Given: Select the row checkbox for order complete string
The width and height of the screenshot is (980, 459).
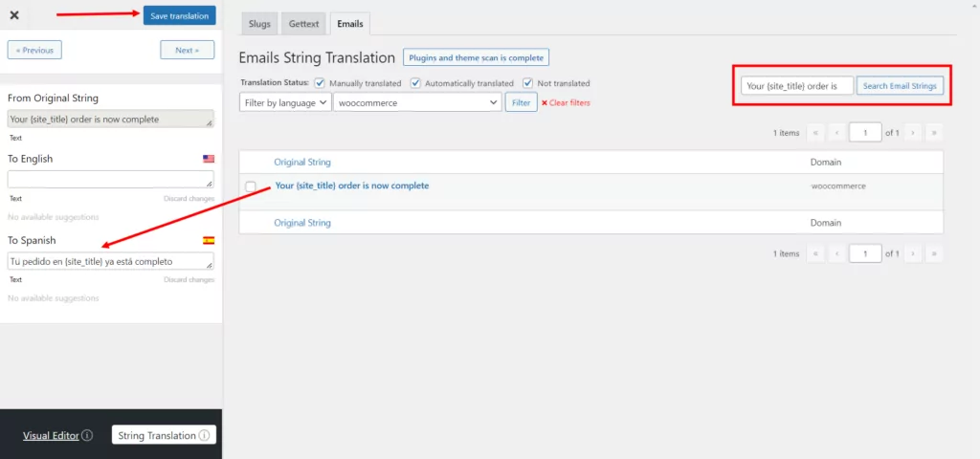Looking at the screenshot, I should coord(251,186).
